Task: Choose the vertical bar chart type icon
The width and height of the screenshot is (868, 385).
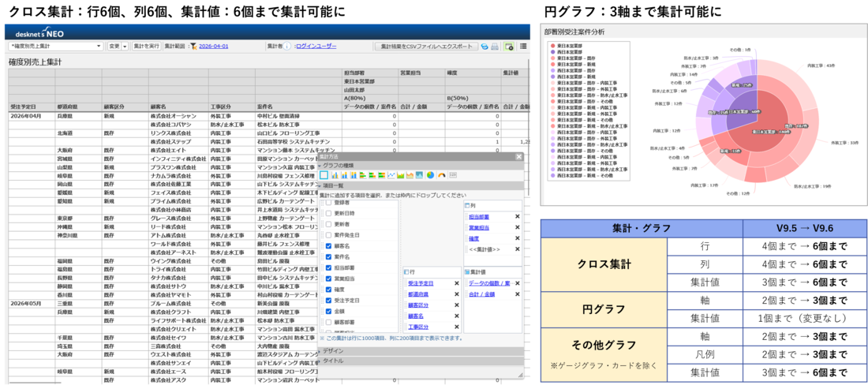Action: 335,175
